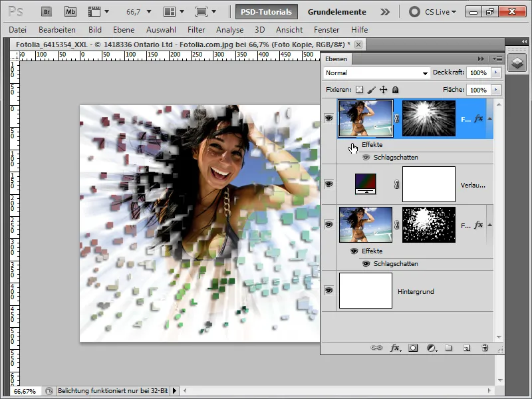Launch Adobe Bridge with the Br icon

(46, 12)
